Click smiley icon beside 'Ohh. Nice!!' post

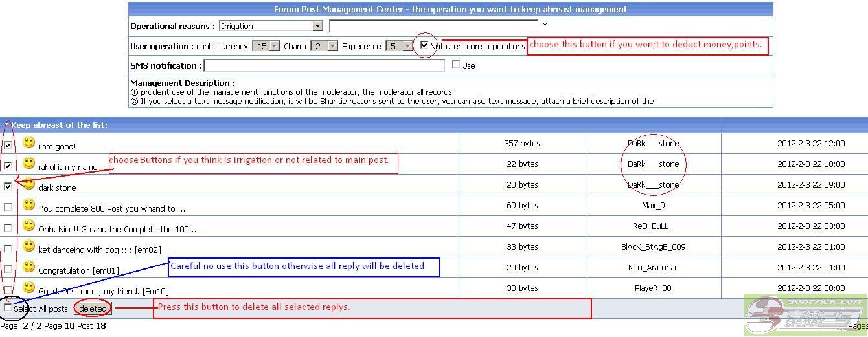coord(29,225)
